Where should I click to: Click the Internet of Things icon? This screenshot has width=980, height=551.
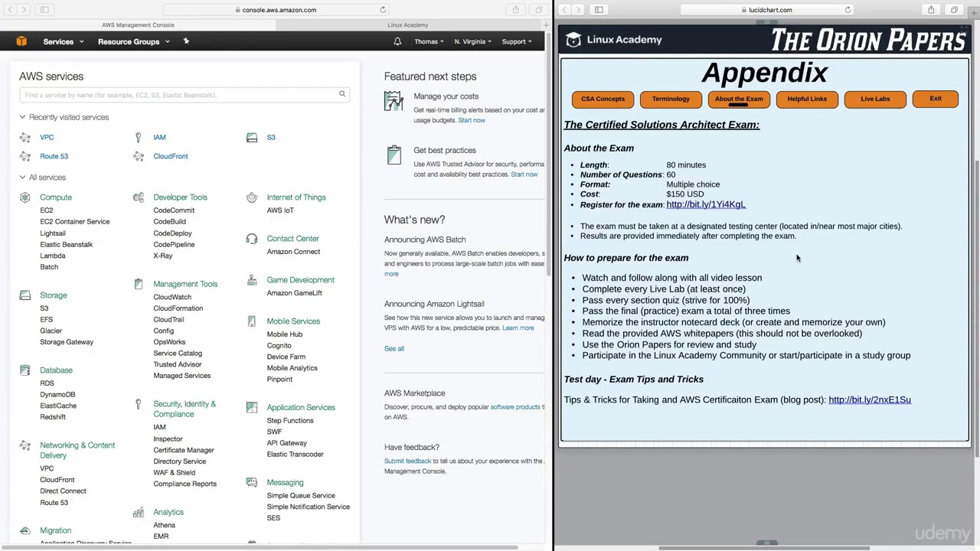tap(252, 197)
